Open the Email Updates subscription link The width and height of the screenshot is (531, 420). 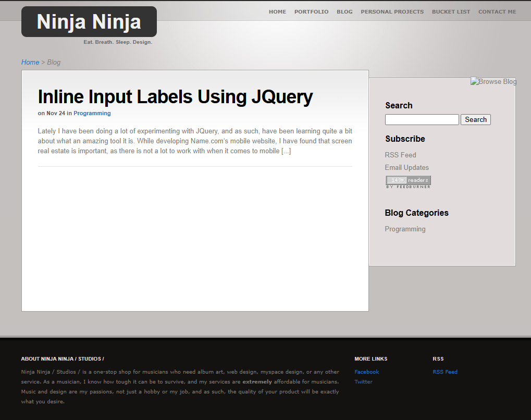[406, 168]
